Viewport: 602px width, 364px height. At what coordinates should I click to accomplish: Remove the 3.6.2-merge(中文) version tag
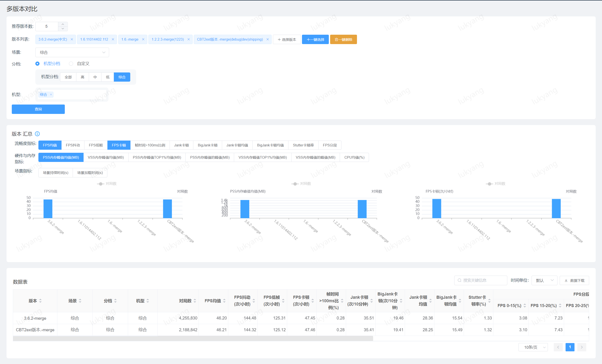coord(72,39)
